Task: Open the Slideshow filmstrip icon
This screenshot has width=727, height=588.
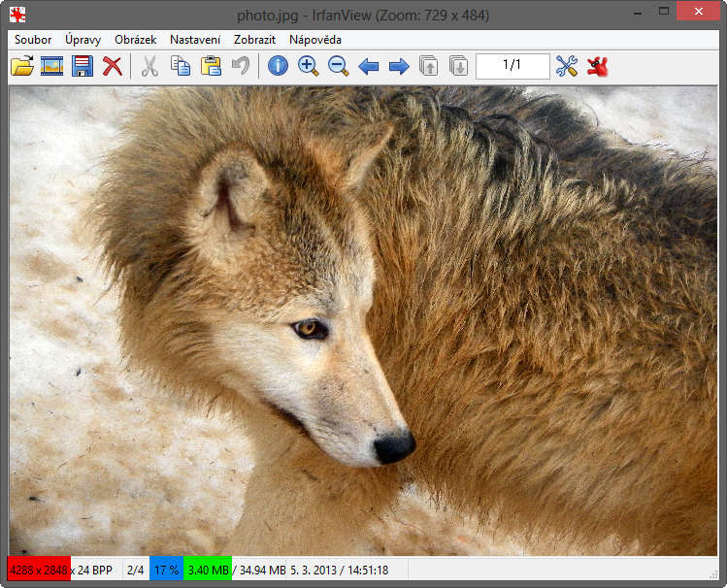Action: coord(51,66)
